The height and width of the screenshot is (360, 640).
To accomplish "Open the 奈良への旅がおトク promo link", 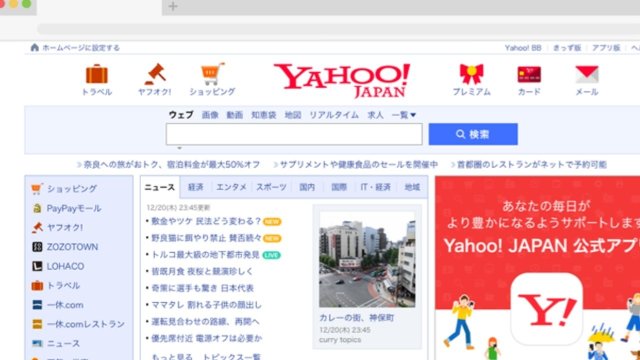I will [171, 164].
